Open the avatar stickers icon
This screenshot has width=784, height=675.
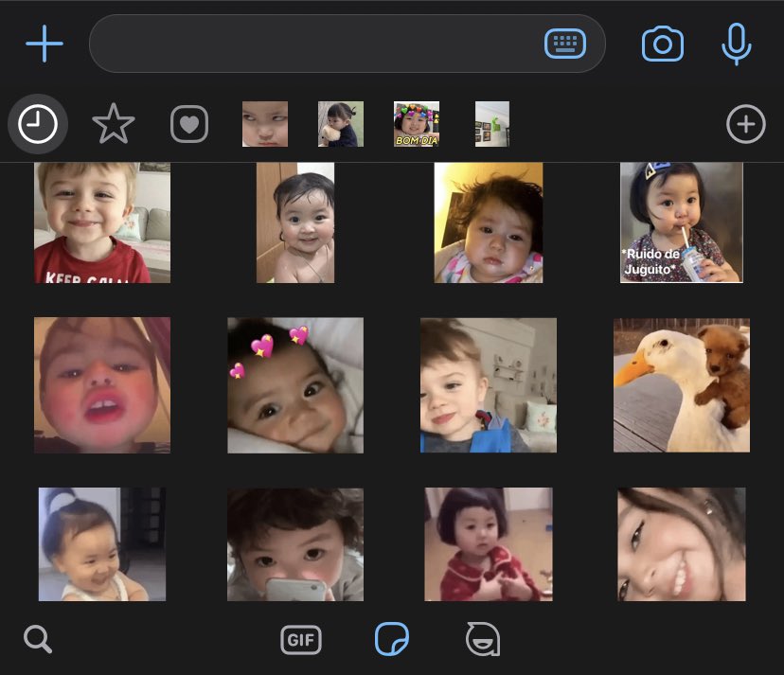(483, 639)
